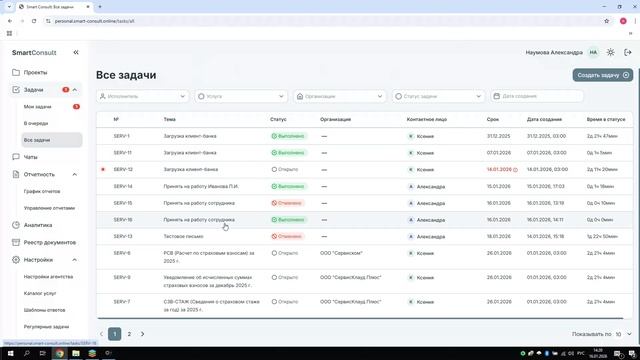Image resolution: width=640 pixels, height=360 pixels.
Task: Go to page 2 of tasks
Action: tap(129, 334)
